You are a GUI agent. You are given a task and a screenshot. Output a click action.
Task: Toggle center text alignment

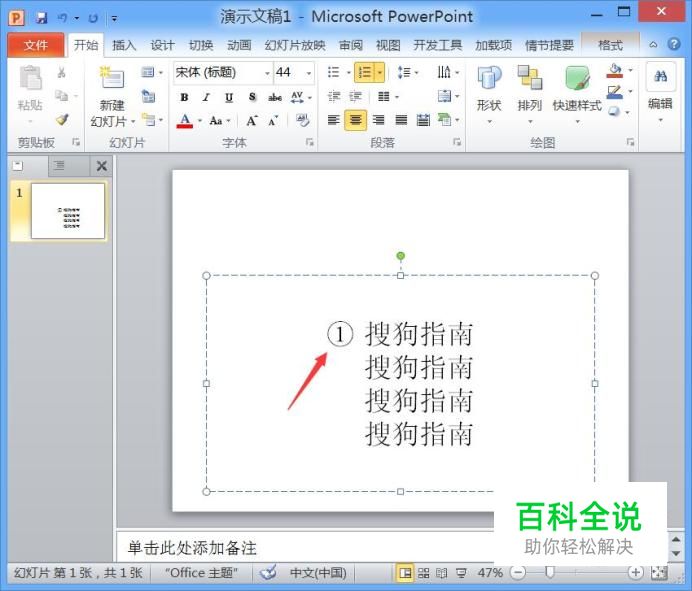click(356, 120)
